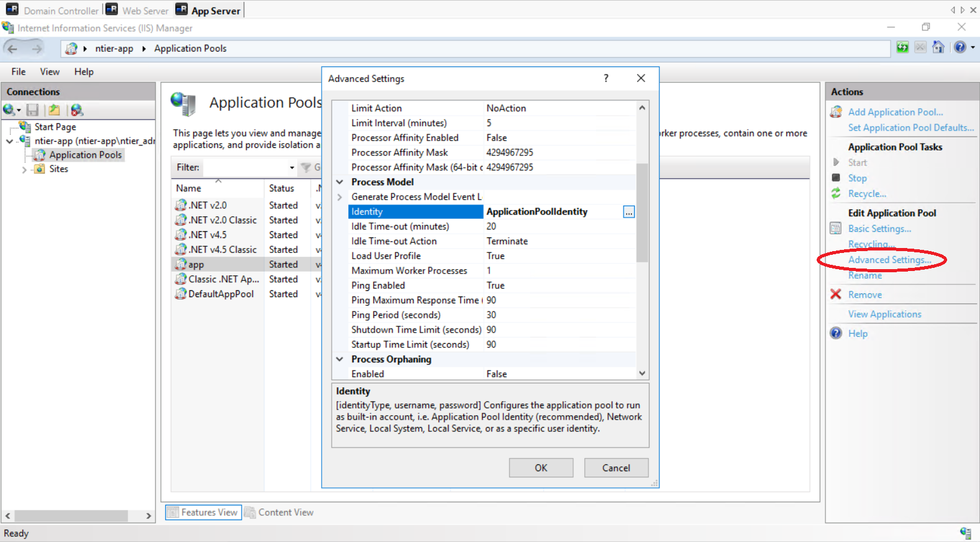Expand Generate Process Model Event Log entry
Viewport: 980px width, 542px height.
pyautogui.click(x=340, y=197)
